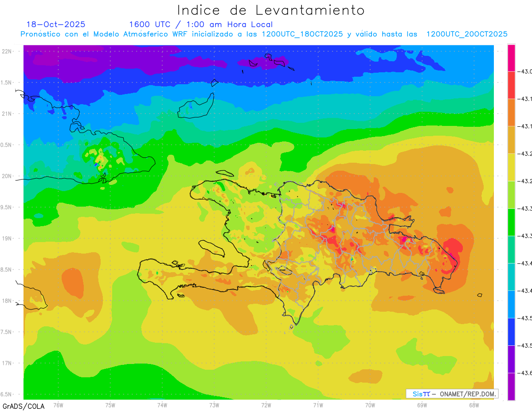Pick the cyan swatch on the color bar
The image size is (532, 411).
(511, 277)
